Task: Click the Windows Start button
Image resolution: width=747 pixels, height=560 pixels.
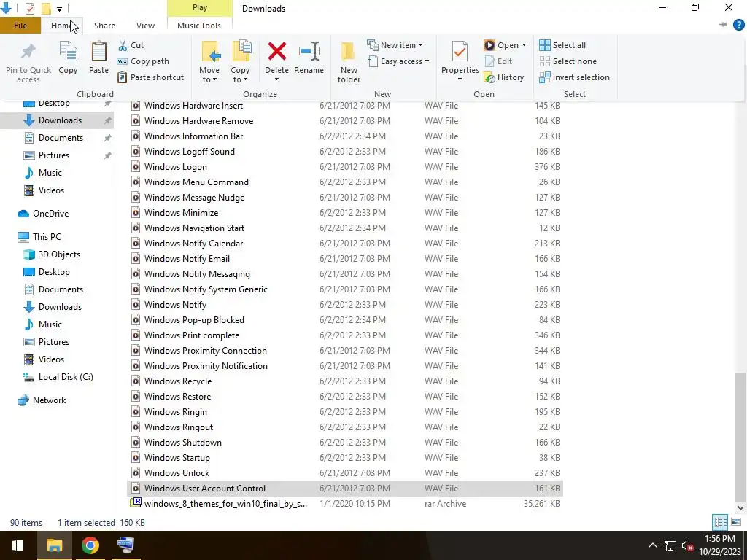Action: (18, 545)
